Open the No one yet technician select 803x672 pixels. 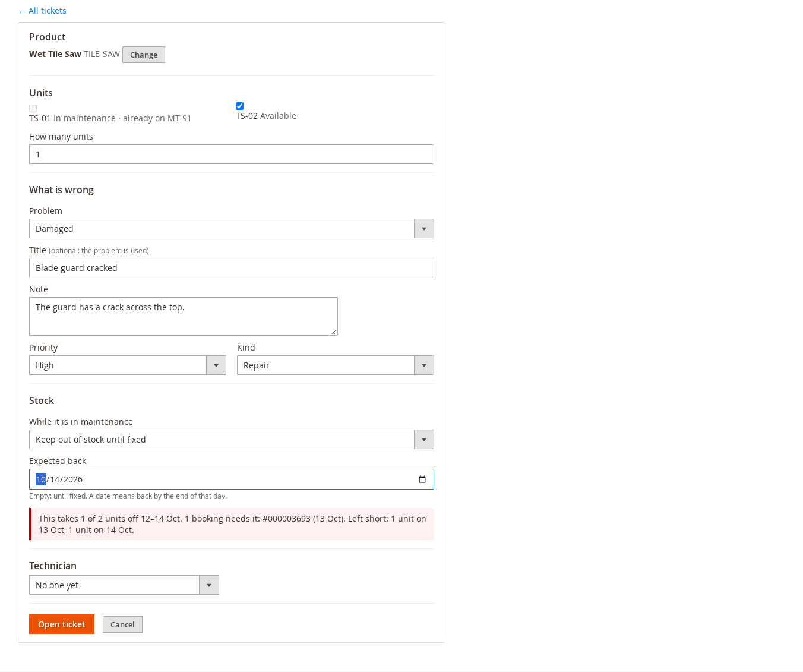click(124, 585)
